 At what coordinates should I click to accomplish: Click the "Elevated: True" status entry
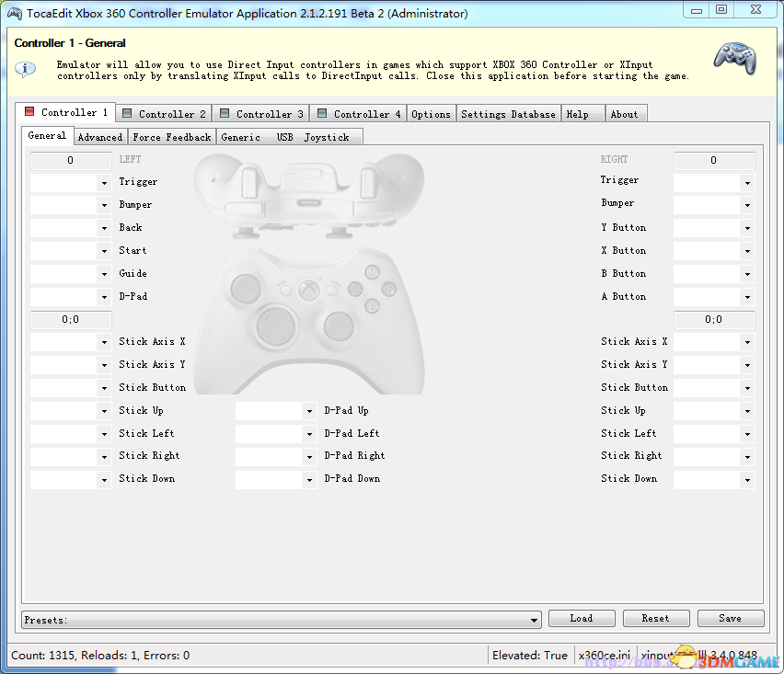529,655
